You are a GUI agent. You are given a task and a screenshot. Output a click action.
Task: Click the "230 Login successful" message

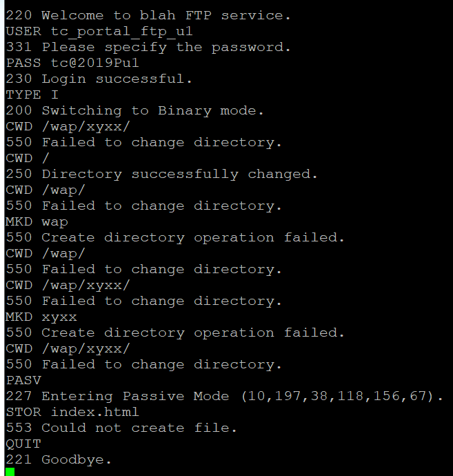click(x=99, y=79)
